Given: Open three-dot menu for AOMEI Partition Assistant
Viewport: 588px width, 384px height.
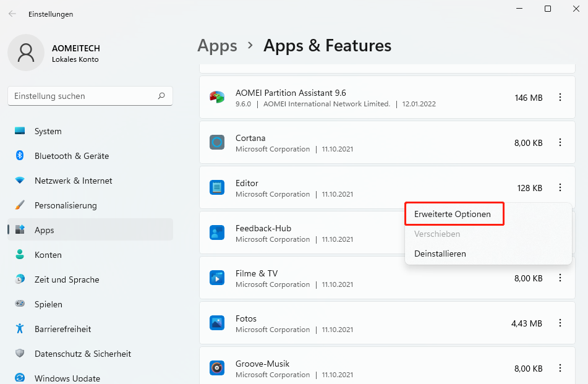Looking at the screenshot, I should (560, 97).
